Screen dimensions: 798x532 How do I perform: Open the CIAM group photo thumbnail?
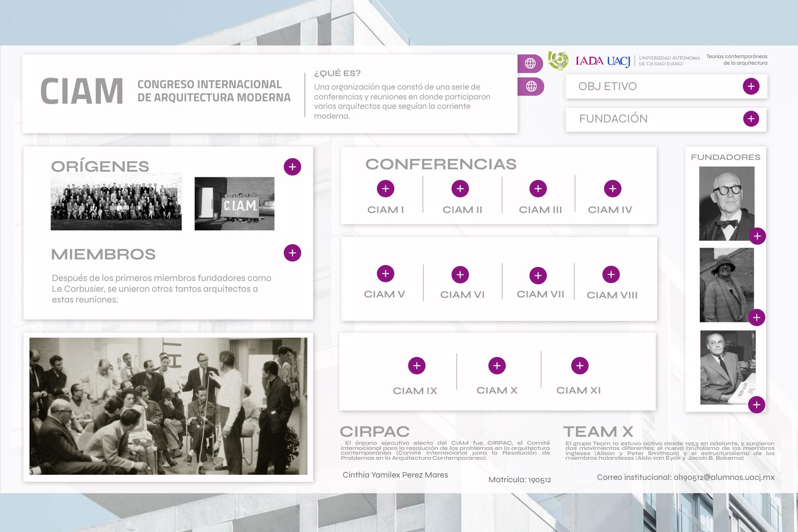116,202
